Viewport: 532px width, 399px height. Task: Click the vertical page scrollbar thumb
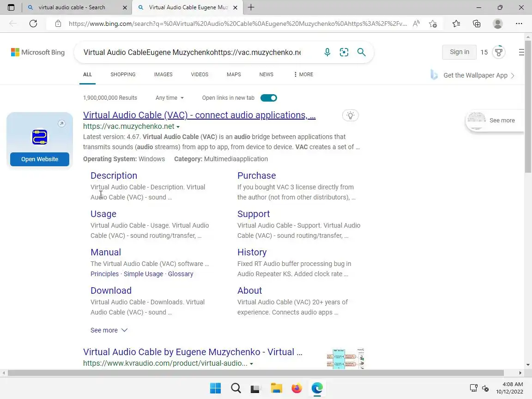(527, 107)
